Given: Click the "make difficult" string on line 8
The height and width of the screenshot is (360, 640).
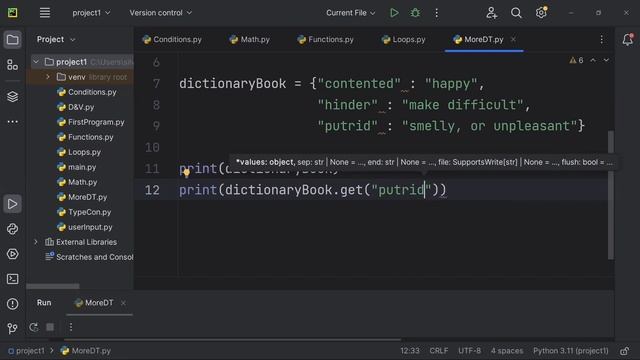Looking at the screenshot, I should (x=462, y=105).
